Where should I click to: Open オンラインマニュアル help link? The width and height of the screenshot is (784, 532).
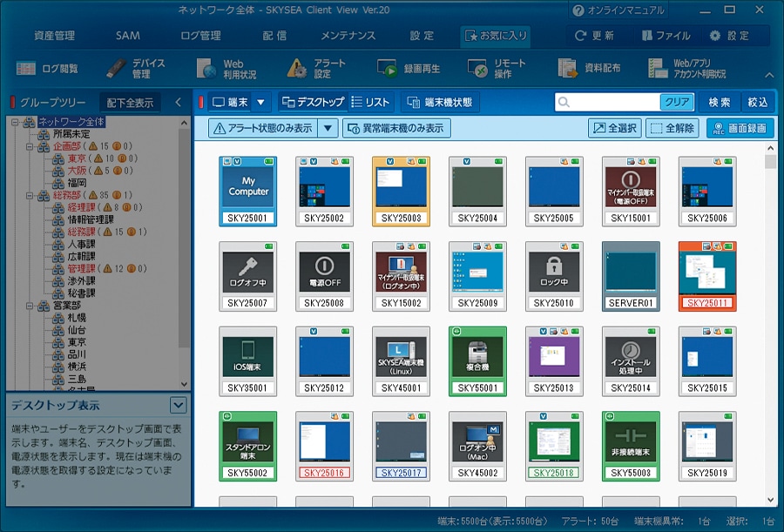coord(618,10)
